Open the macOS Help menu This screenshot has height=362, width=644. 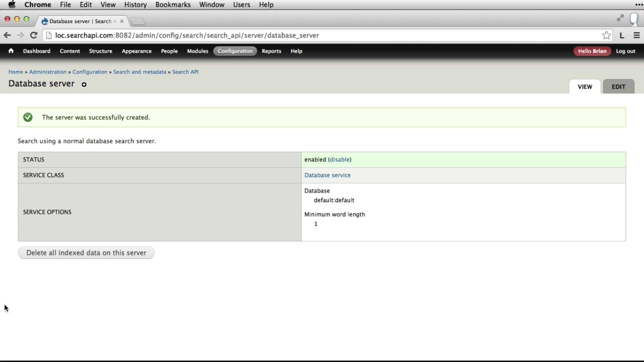click(266, 5)
